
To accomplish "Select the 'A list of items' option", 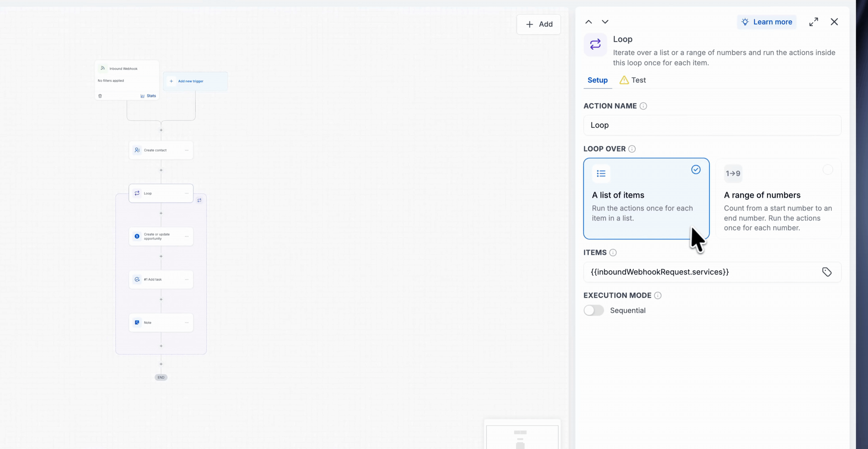I will 646,199.
